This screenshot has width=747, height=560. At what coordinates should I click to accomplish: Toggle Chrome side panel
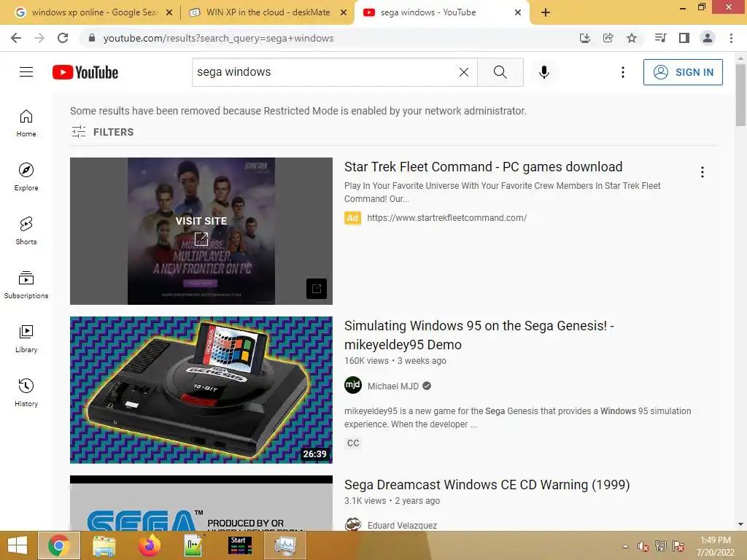[x=684, y=38]
